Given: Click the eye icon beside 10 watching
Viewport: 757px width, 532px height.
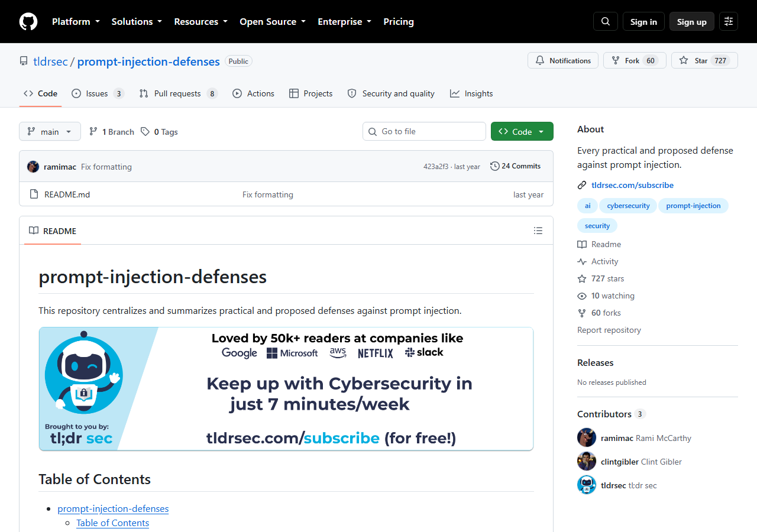Looking at the screenshot, I should coord(582,296).
